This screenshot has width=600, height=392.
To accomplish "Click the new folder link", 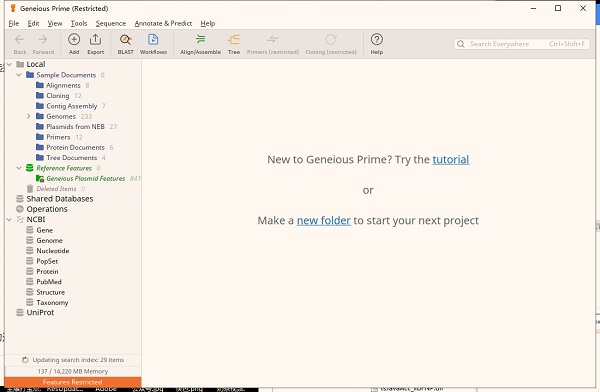I will (324, 220).
